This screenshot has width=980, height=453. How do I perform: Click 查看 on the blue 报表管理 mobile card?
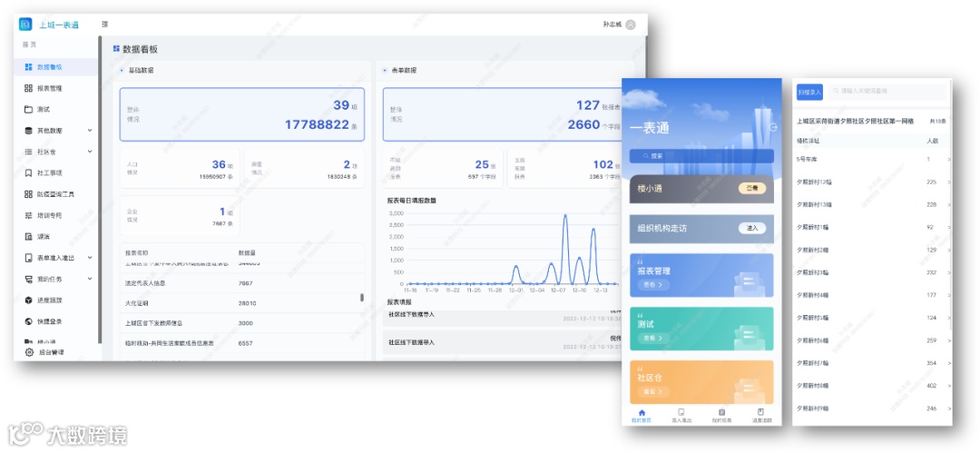click(652, 284)
